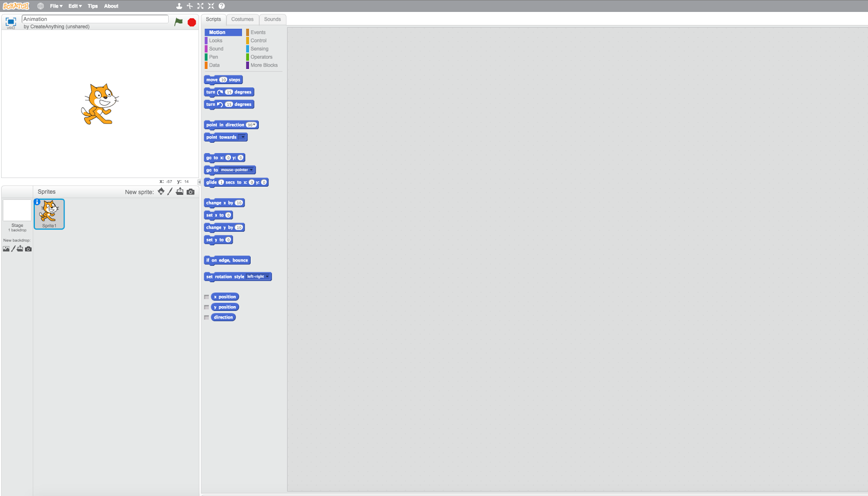Open the go to mouse-pointer dropdown
Viewport: 868px width, 496px height.
[x=251, y=170]
